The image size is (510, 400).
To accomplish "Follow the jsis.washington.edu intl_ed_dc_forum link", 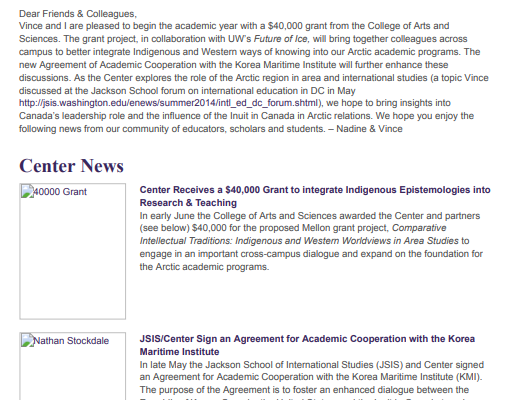I will [169, 103].
